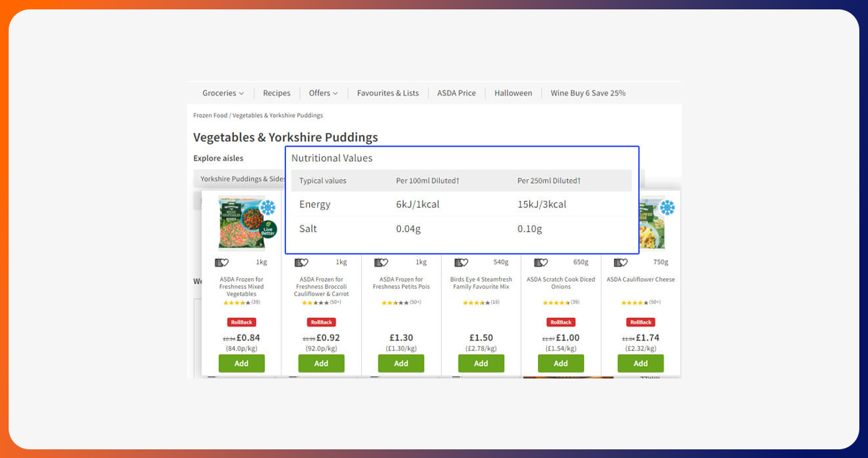Click favourites icon for Birds Eye Steamfresh
The image size is (868, 458).
coord(461,262)
